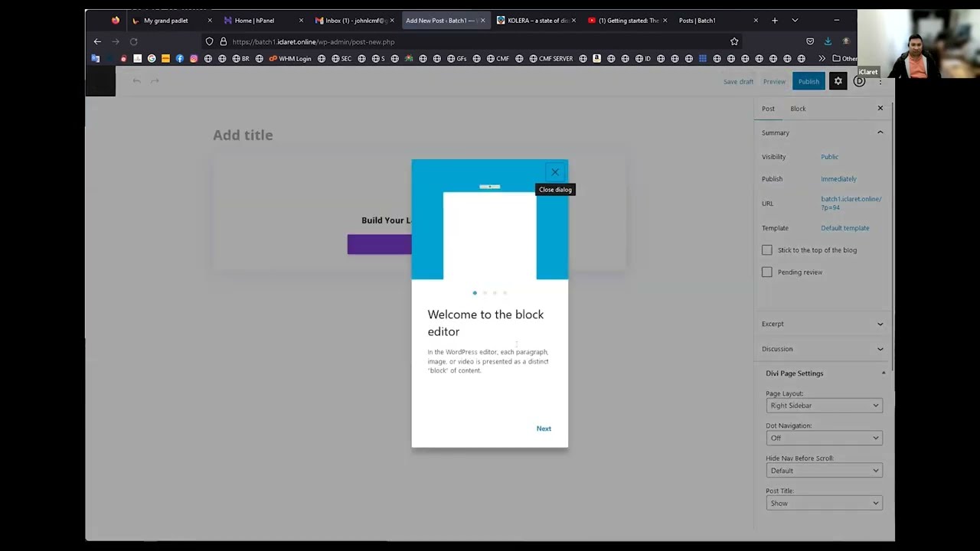The width and height of the screenshot is (980, 551).
Task: Change visibility via the Public link
Action: coord(829,157)
